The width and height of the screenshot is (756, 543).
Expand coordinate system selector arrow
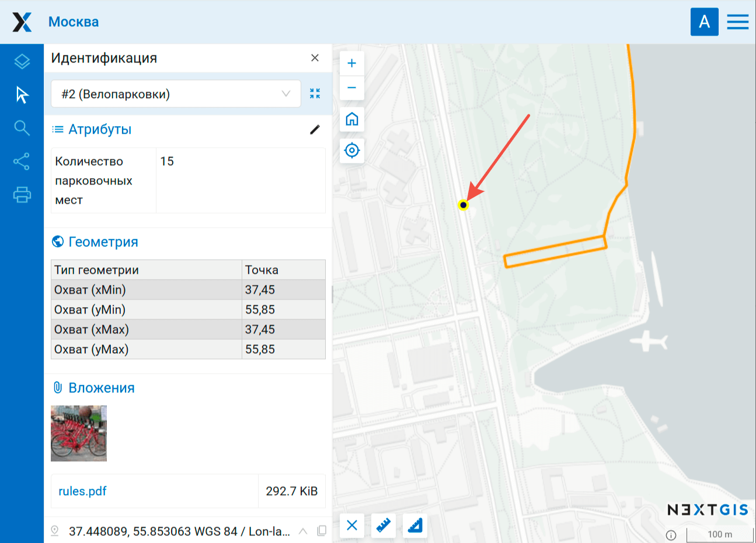click(303, 531)
